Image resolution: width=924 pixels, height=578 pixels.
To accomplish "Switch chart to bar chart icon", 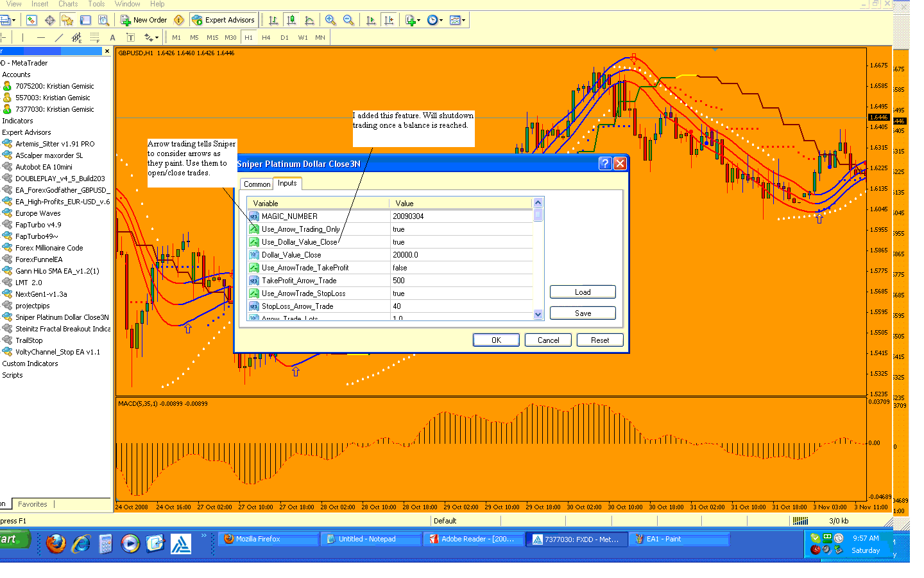I will tap(273, 20).
